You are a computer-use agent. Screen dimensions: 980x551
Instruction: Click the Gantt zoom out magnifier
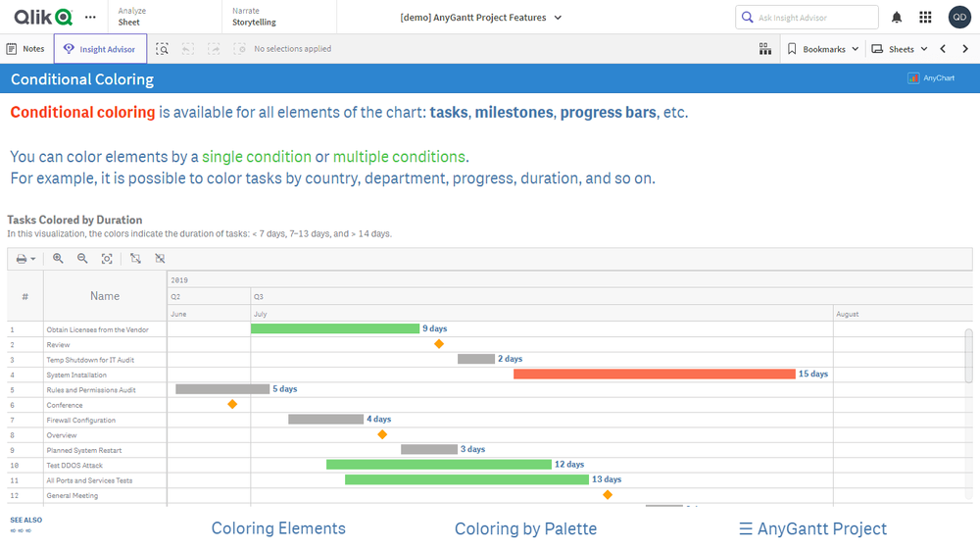(82, 259)
